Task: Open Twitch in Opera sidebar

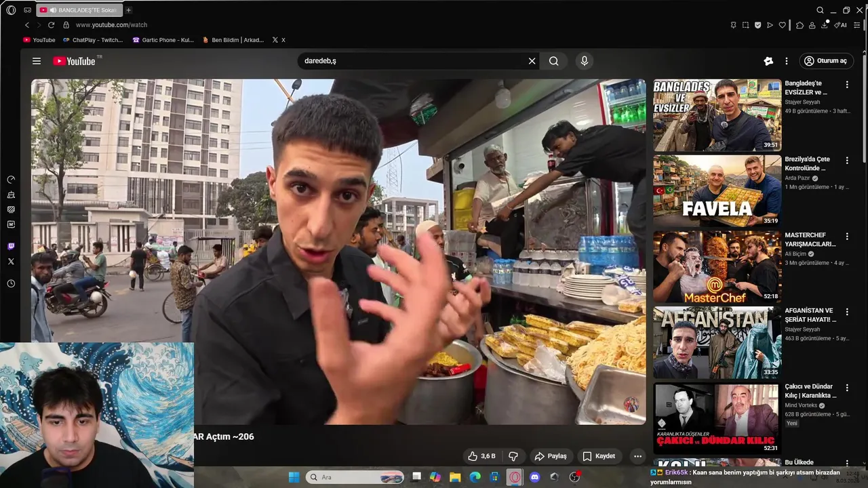Action: point(11,247)
